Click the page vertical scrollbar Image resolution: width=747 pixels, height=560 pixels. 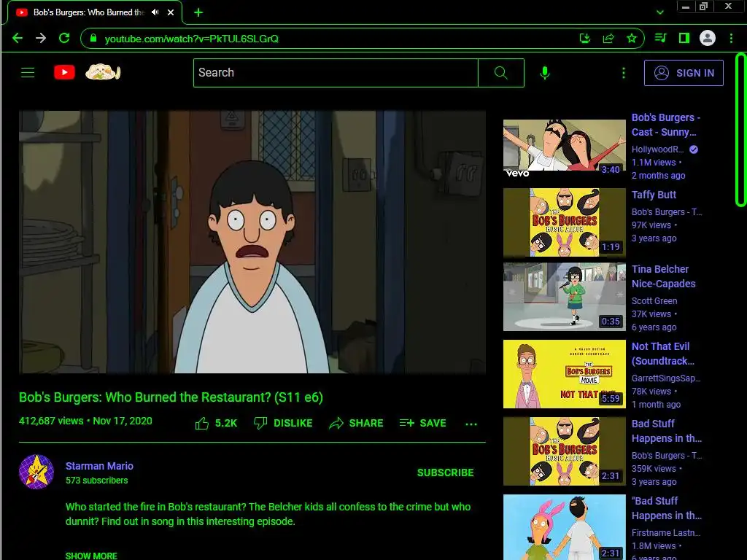tap(741, 130)
